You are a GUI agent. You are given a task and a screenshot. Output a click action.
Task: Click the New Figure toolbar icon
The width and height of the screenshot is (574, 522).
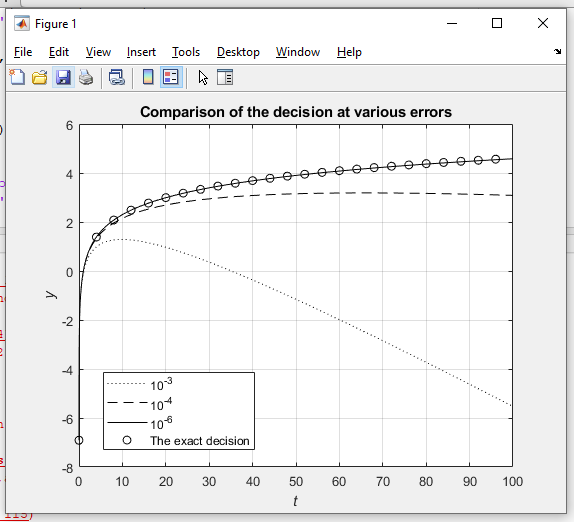coord(17,77)
